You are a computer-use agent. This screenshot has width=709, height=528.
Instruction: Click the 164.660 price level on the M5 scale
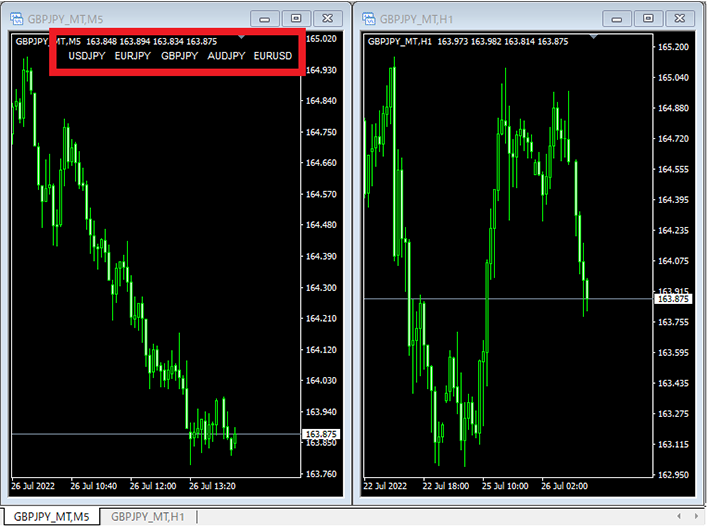pos(321,163)
